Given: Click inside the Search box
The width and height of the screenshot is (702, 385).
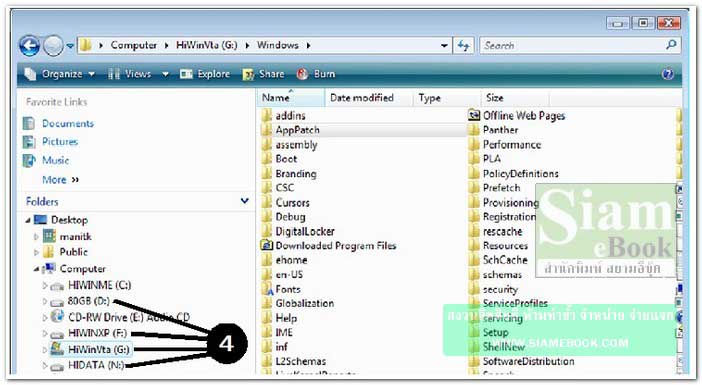Looking at the screenshot, I should (x=580, y=45).
